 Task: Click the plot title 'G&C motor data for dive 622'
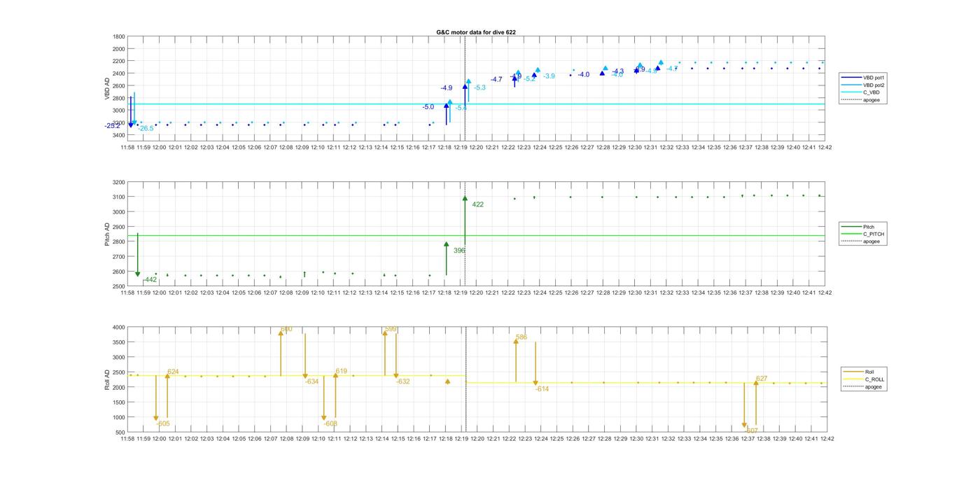click(476, 32)
